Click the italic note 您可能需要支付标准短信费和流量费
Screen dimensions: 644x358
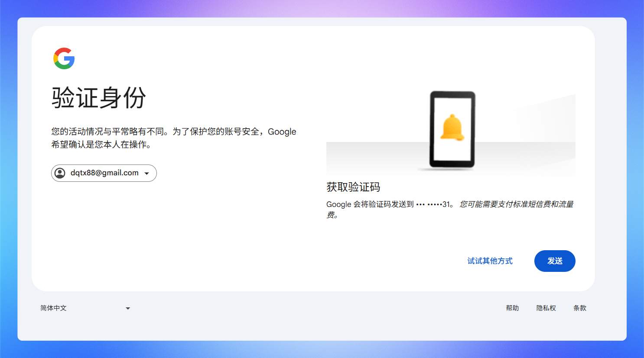(450, 210)
